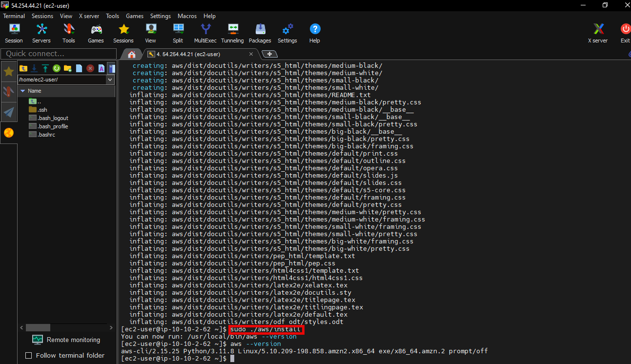Click the file list scroll left arrow

coord(21,328)
